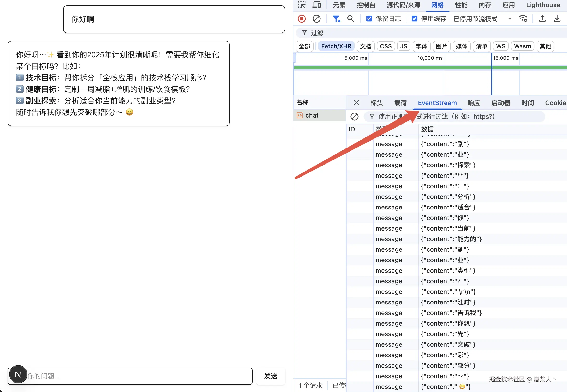Uncheck the 停用缓存 checkbox
Viewport: 567px width, 392px height.
414,19
